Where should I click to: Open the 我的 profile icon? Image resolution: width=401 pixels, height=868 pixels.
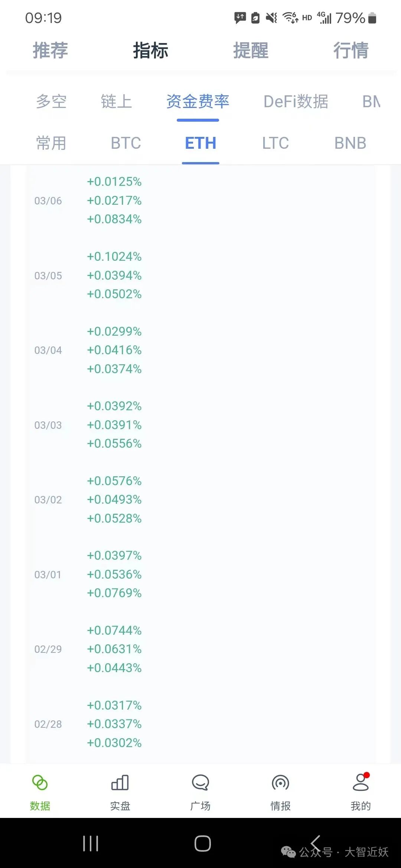(361, 782)
